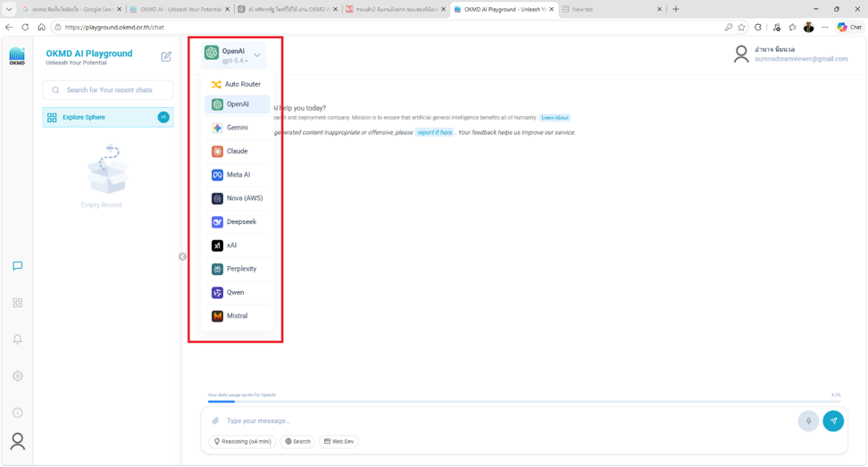
Task: Click the Explore Sphere button
Action: 108,117
